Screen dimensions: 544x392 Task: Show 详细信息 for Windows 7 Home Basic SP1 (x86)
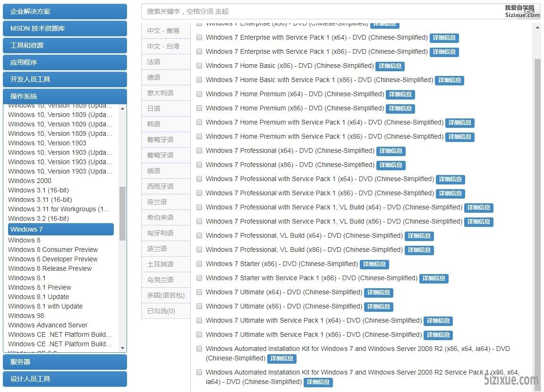tap(450, 80)
